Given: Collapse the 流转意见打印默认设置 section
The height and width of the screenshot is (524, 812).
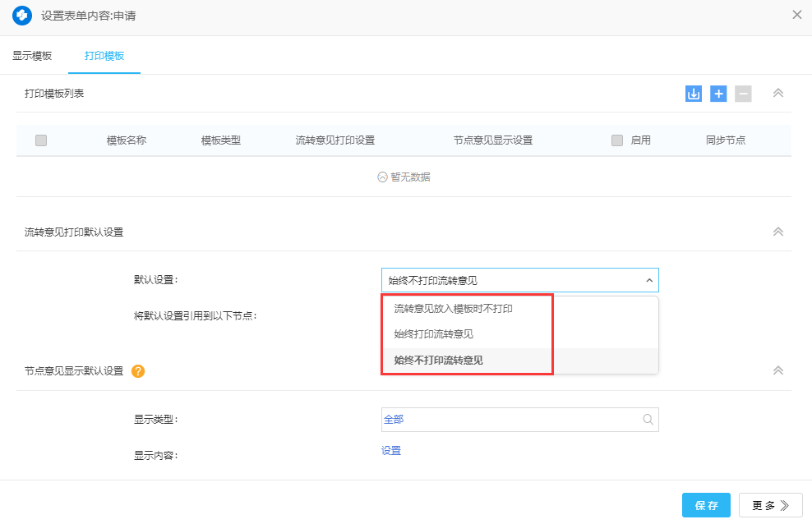Looking at the screenshot, I should coord(777,232).
